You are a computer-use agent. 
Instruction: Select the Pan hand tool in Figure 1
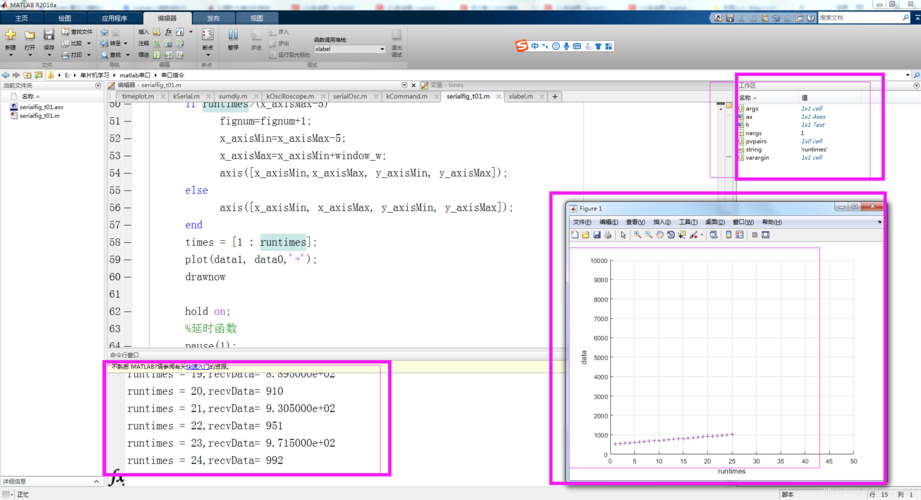coord(660,235)
